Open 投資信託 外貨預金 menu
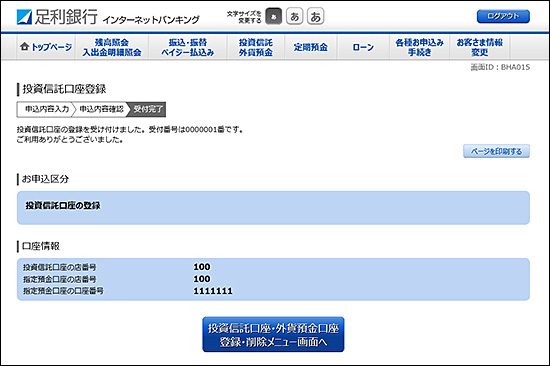Image resolution: width=550 pixels, height=366 pixels. 256,47
